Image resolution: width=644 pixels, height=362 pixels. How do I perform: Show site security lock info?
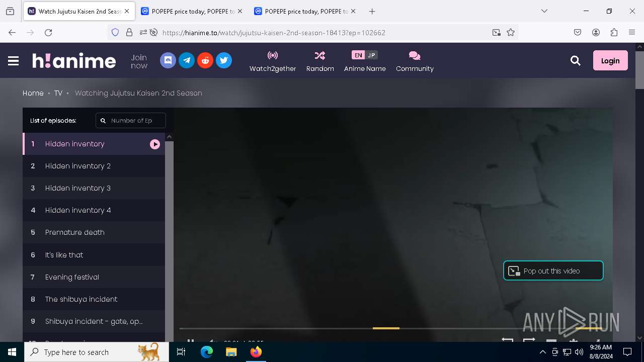[129, 32]
